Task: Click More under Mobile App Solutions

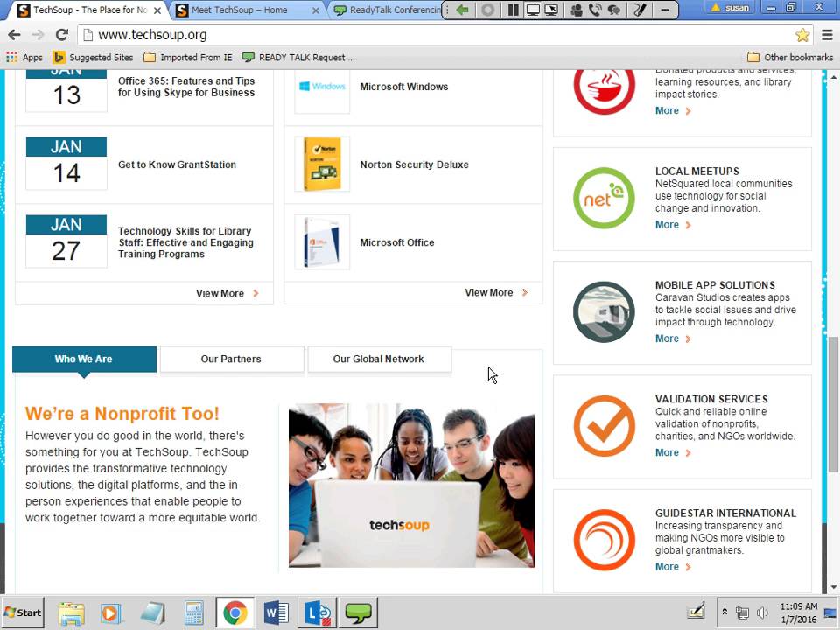Action: tap(674, 339)
